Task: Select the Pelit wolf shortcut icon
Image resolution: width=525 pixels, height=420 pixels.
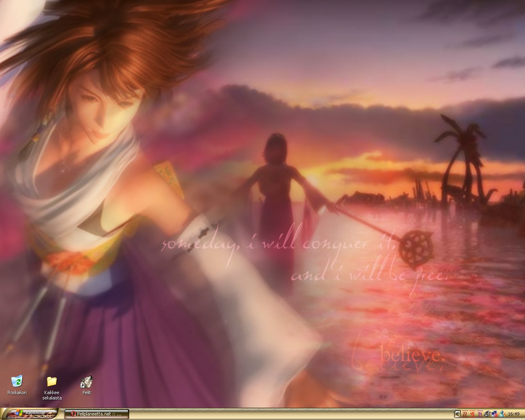Action: 87,381
